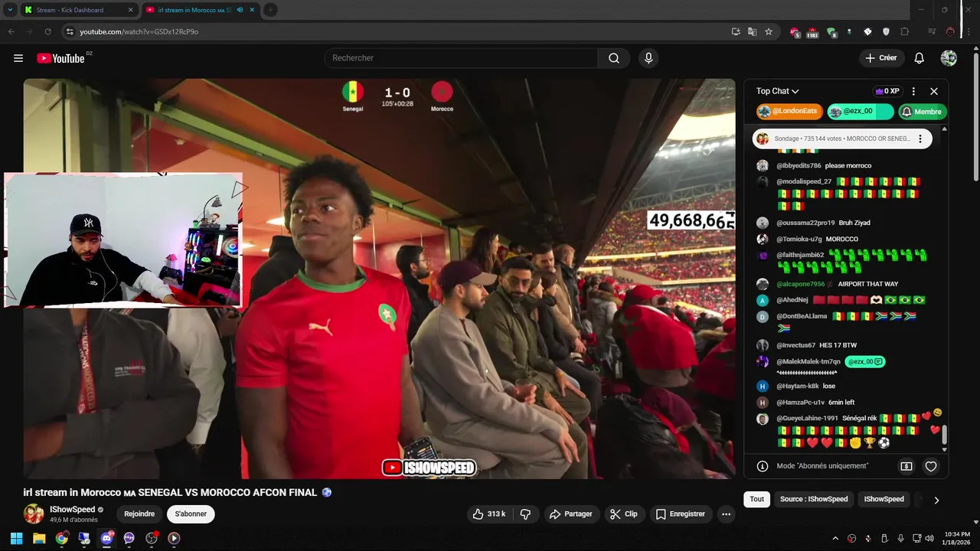
Task: Click the search magnifier button
Action: (x=614, y=58)
